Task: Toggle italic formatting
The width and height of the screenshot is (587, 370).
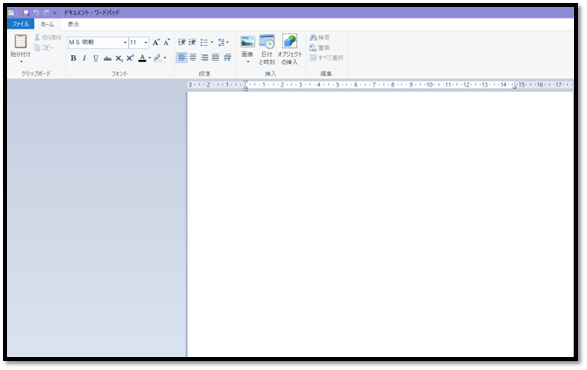Action: click(85, 58)
